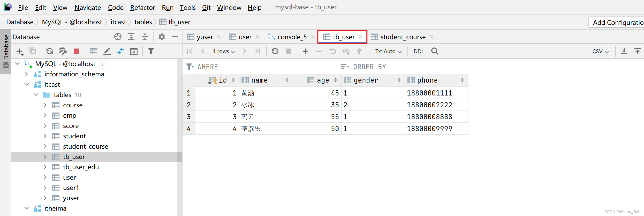Hide the Database panel with minus icon

click(x=175, y=37)
